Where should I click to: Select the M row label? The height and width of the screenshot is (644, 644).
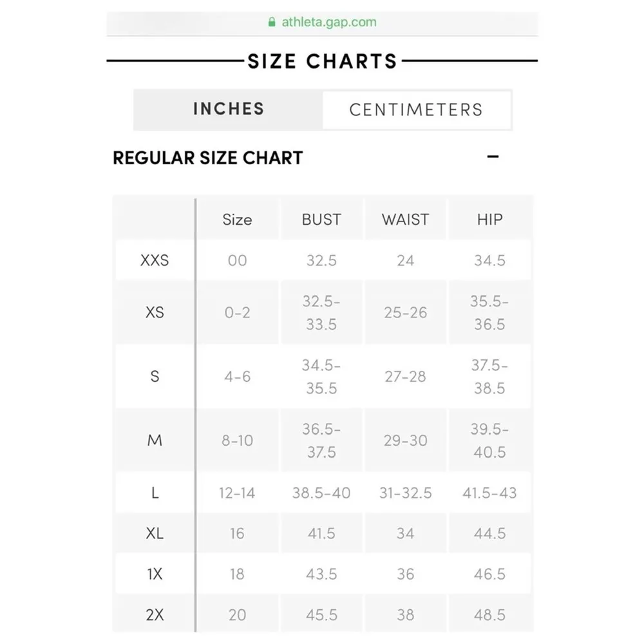(x=155, y=440)
